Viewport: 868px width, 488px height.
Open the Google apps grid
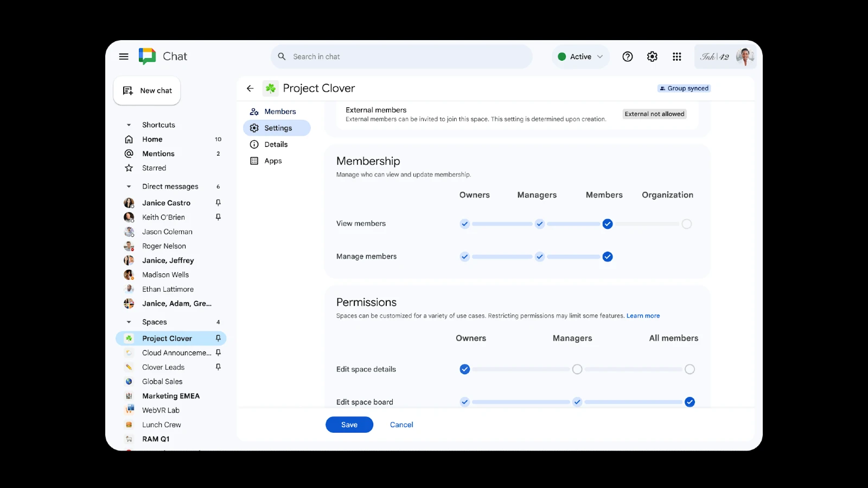tap(677, 56)
